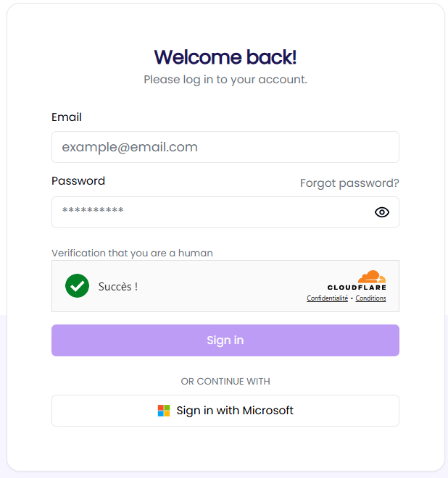Open the Forgot password? link

349,183
